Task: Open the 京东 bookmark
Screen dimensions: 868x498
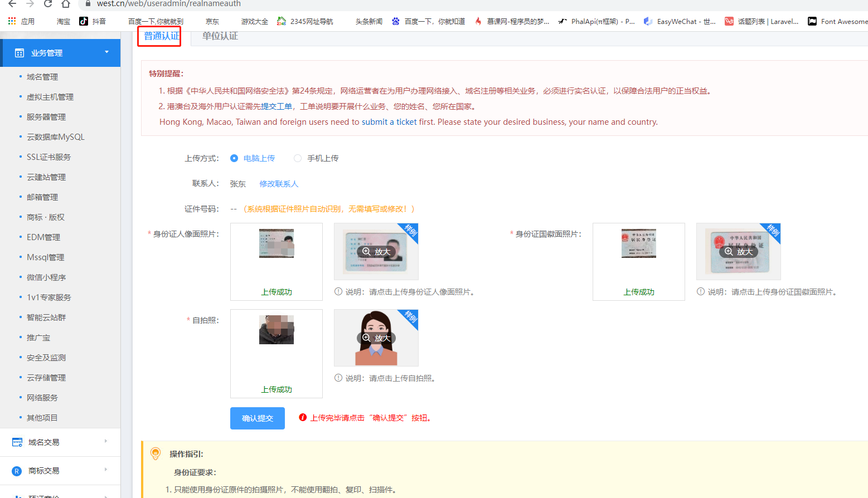Action: pos(212,21)
